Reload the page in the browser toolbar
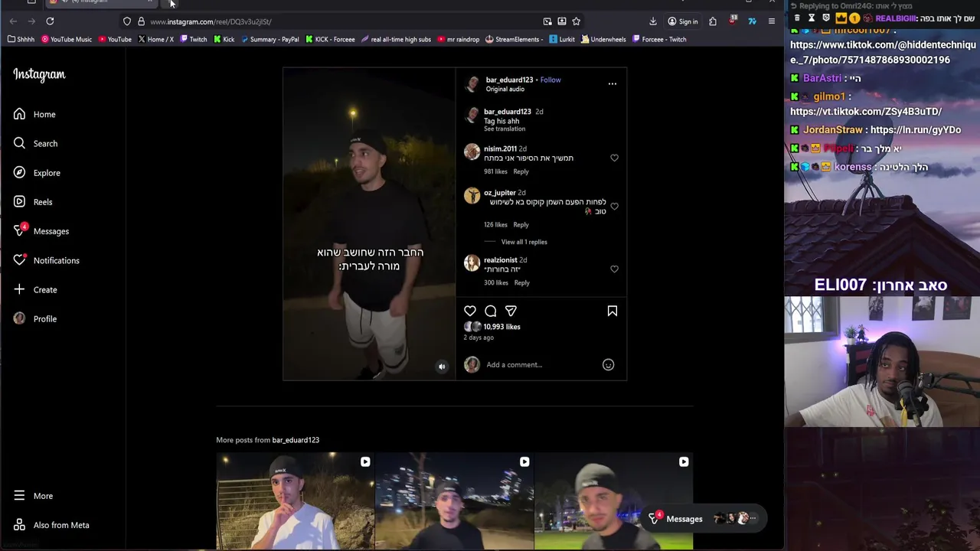 tap(50, 21)
